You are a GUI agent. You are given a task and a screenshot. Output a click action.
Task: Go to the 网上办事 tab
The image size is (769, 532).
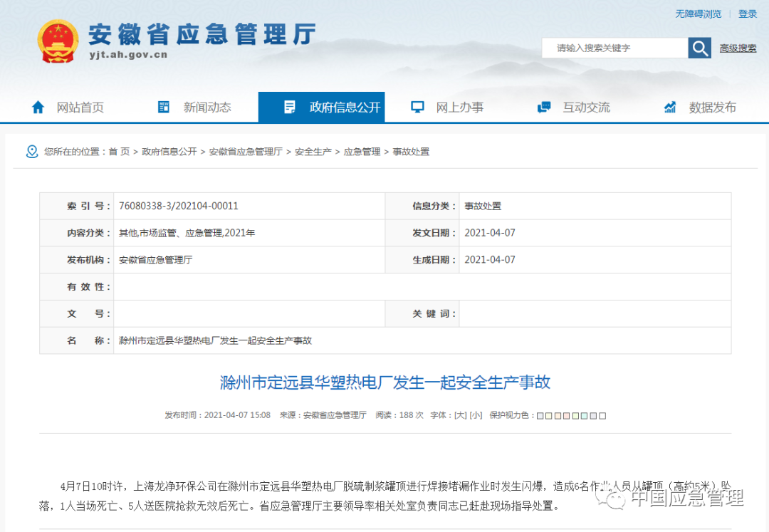coord(460,108)
